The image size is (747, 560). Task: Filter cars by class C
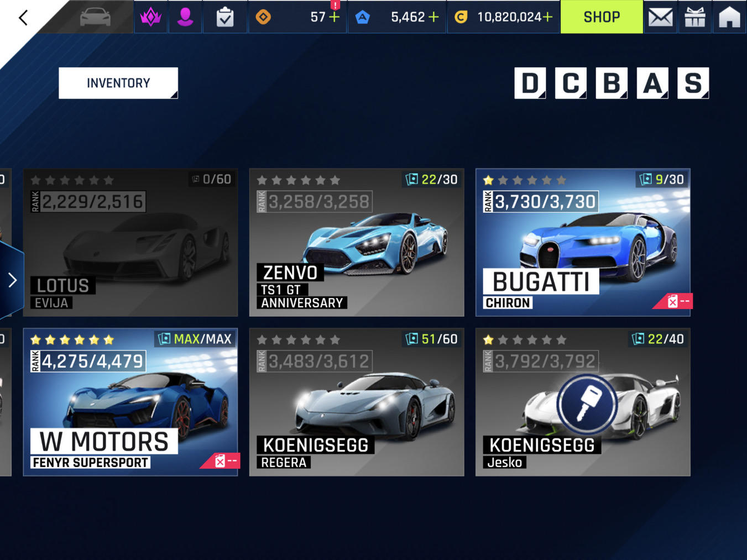(x=571, y=83)
